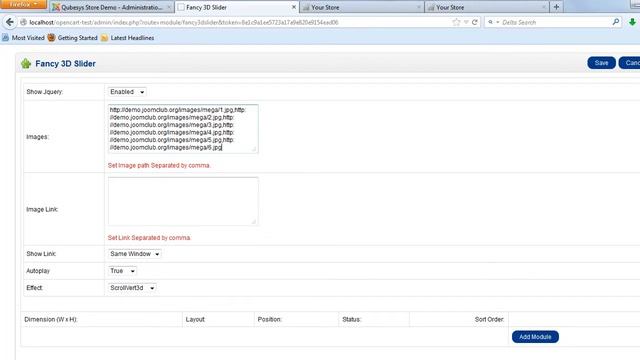Open the Show Jquery Enabled dropdown
The image size is (640, 360).
tap(127, 92)
